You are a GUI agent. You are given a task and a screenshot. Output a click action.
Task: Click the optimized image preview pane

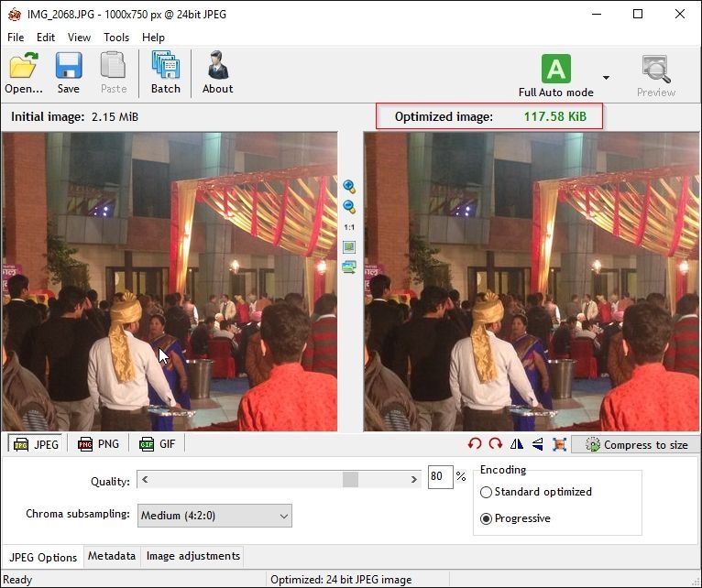[x=532, y=281]
